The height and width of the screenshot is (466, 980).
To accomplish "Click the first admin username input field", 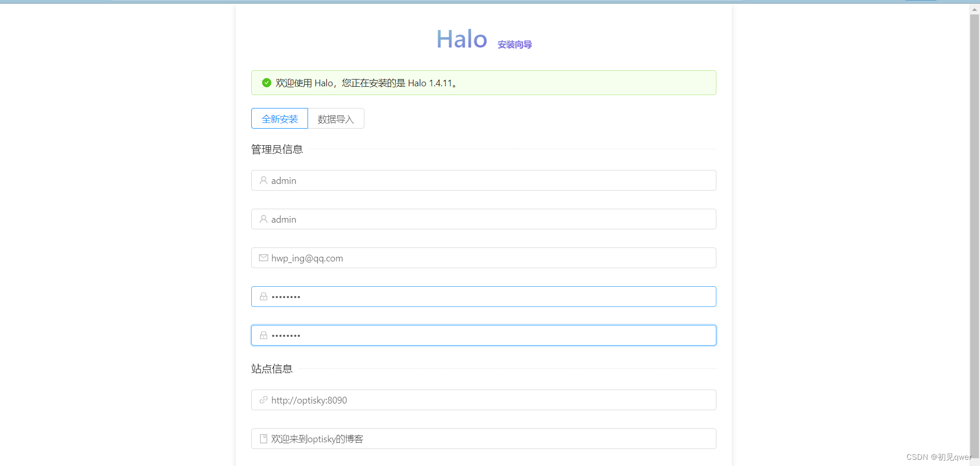I will [x=484, y=180].
